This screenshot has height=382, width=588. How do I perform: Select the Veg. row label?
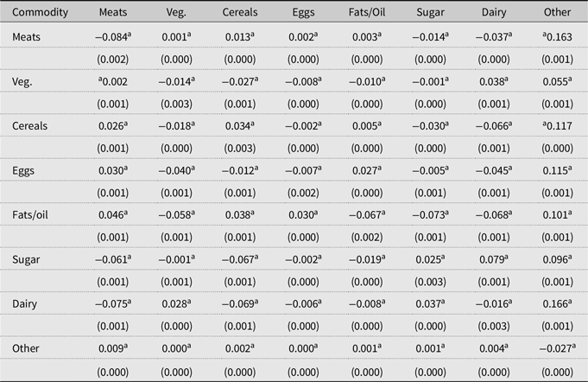click(25, 81)
